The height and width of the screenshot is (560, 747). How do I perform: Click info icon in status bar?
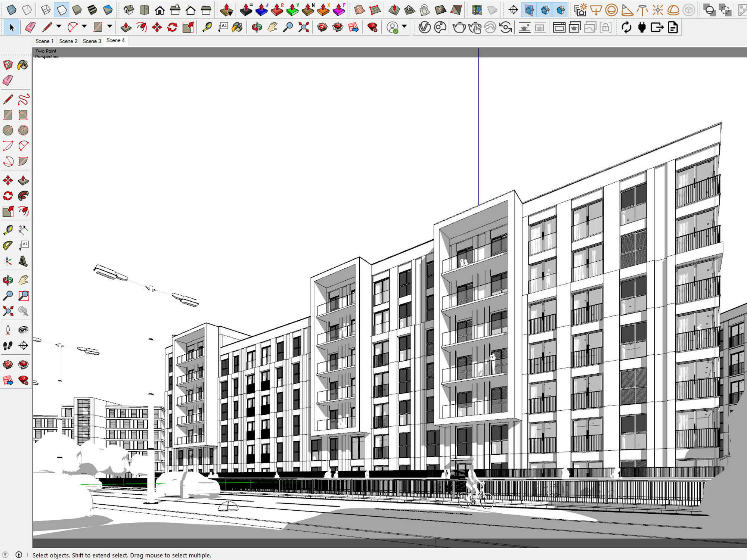19,555
